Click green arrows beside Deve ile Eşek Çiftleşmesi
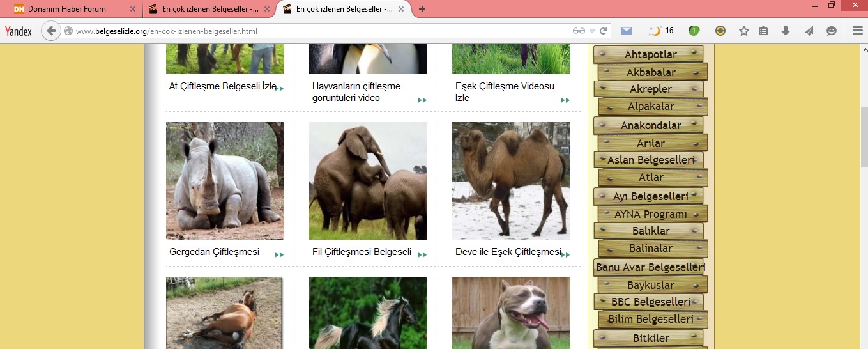868x349 pixels. (x=565, y=255)
